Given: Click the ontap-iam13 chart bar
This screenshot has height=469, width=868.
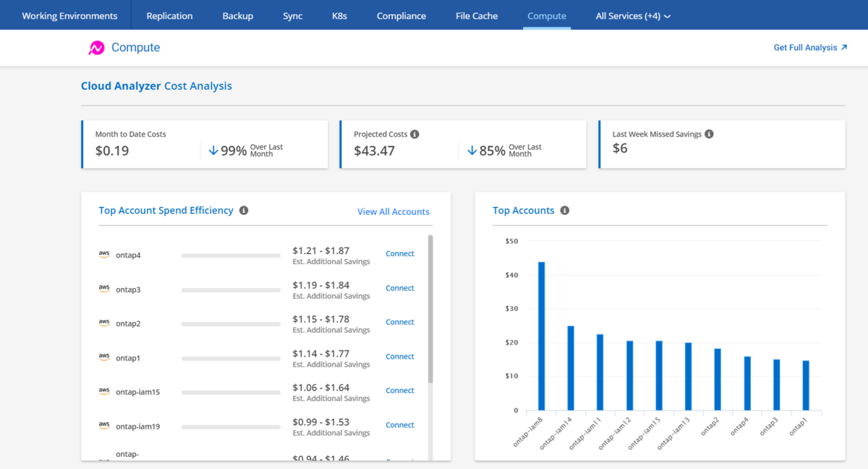Looking at the screenshot, I should point(689,377).
